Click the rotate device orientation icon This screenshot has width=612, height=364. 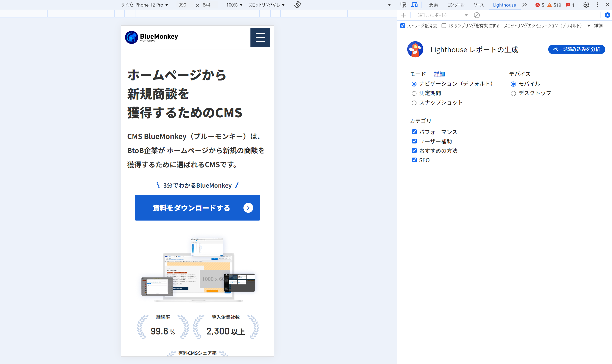click(x=298, y=5)
